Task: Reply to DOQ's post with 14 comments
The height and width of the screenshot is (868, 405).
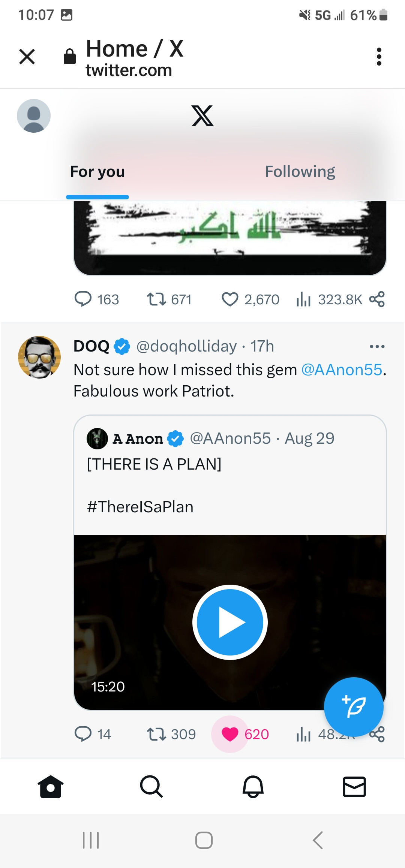Action: coord(83,734)
